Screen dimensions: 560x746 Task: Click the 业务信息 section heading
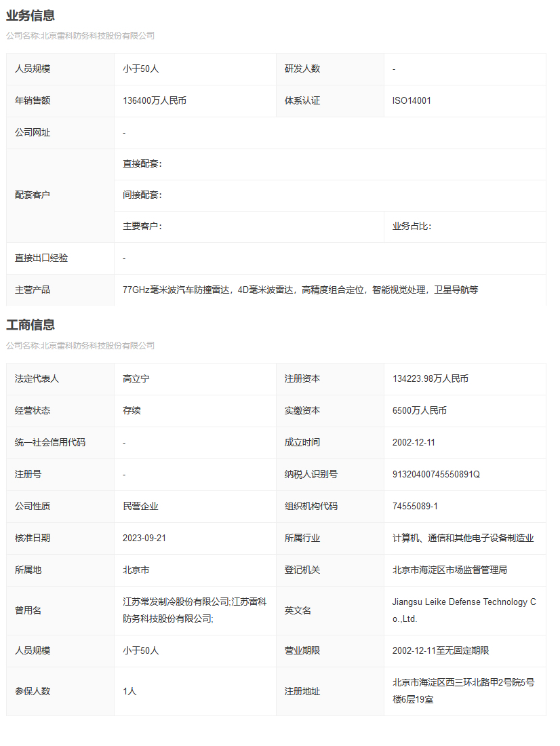click(x=31, y=15)
